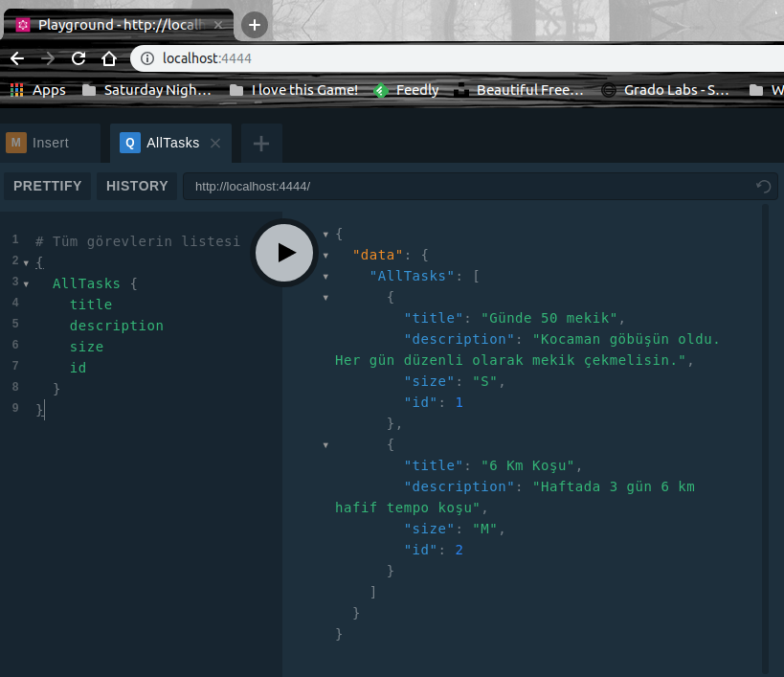Run the query with the play button

(x=284, y=252)
